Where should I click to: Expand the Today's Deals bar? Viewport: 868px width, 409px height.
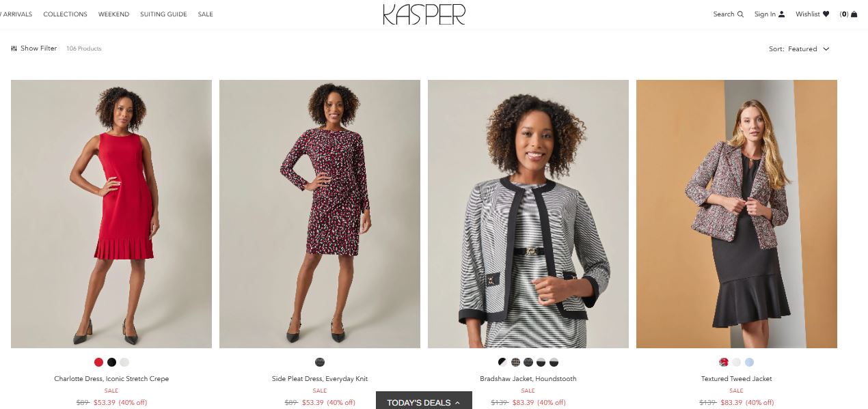click(424, 401)
